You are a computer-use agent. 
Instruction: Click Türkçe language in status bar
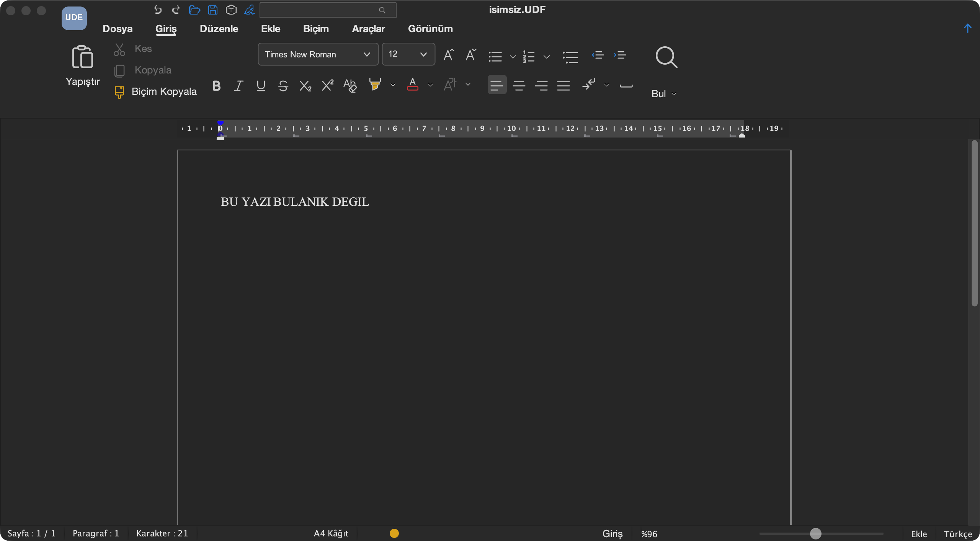tap(958, 534)
